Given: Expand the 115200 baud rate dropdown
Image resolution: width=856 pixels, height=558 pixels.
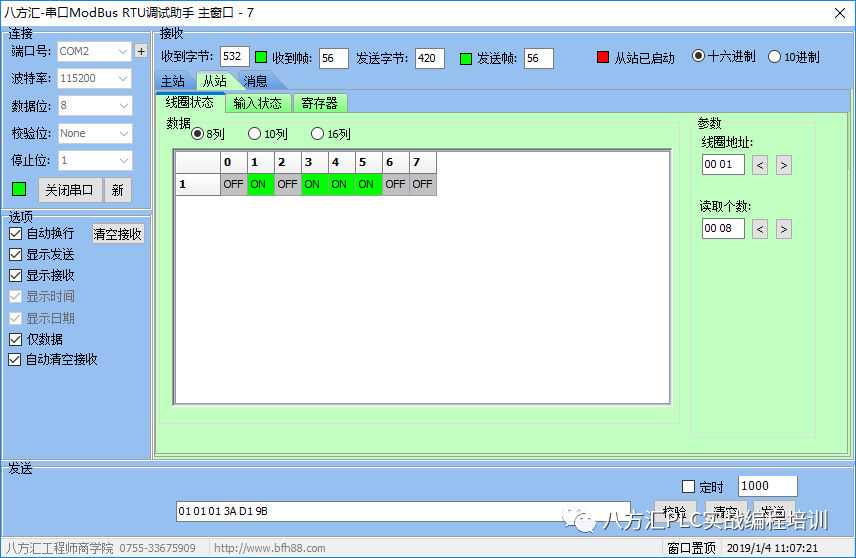Looking at the screenshot, I should coord(94,78).
